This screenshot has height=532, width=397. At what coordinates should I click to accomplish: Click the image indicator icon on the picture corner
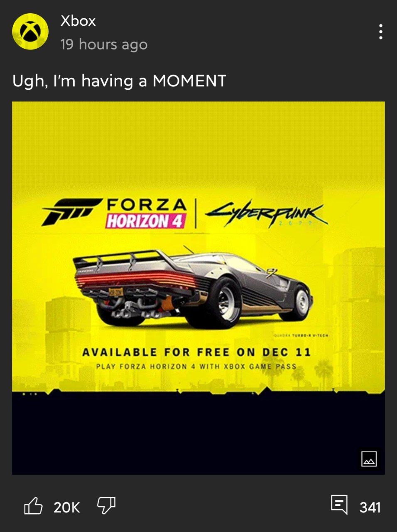(369, 459)
